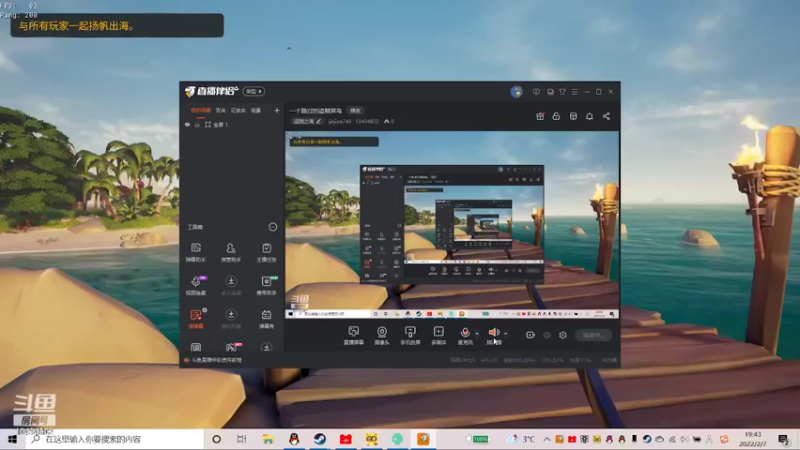The image size is (800, 450).
Task: Open stream settings via the gear icon
Action: 562,335
